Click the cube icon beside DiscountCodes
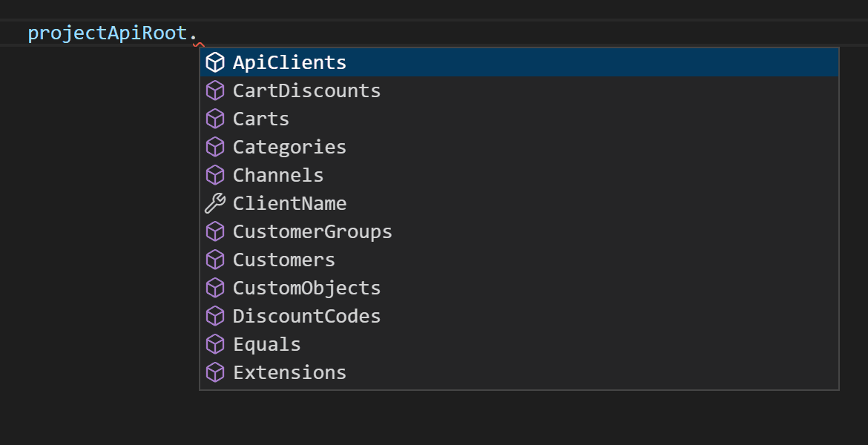This screenshot has width=868, height=445. [215, 316]
